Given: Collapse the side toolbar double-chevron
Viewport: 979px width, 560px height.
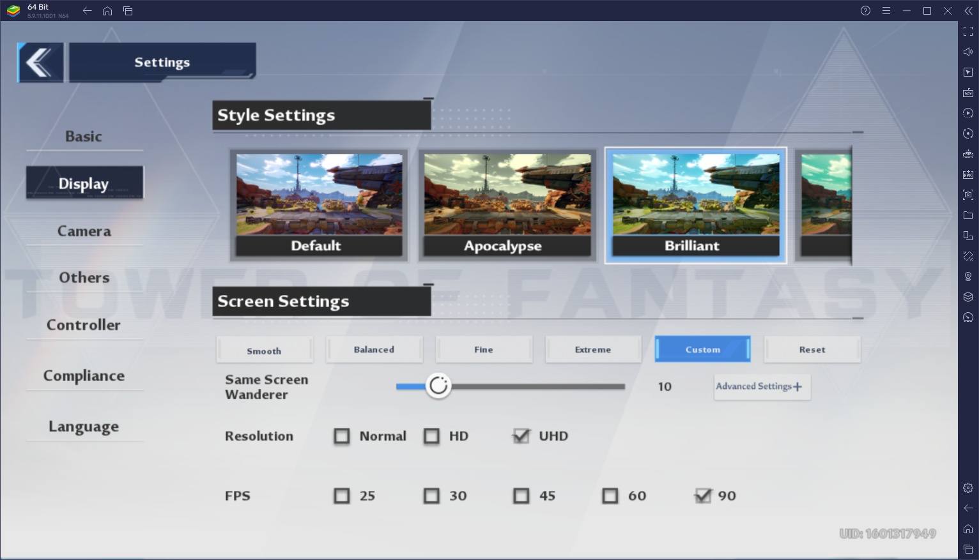Looking at the screenshot, I should coord(968,11).
